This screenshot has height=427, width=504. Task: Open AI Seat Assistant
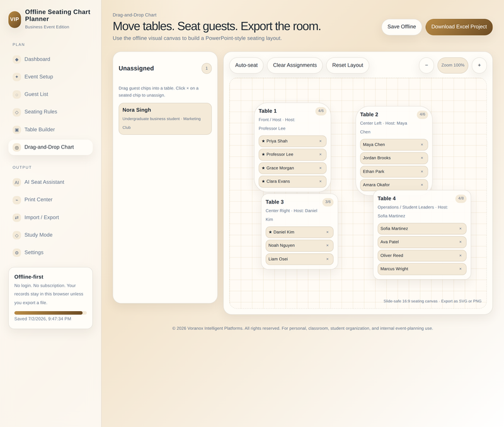(x=50, y=182)
